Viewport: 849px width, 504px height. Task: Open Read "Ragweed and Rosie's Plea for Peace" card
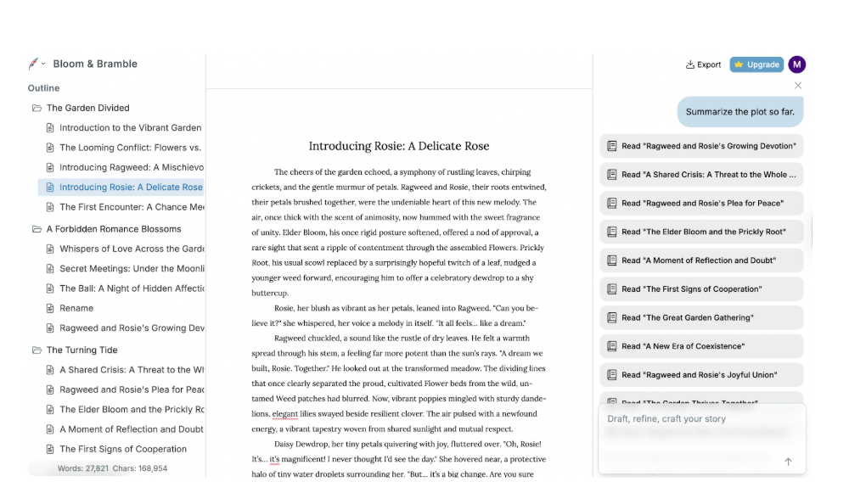coord(701,204)
